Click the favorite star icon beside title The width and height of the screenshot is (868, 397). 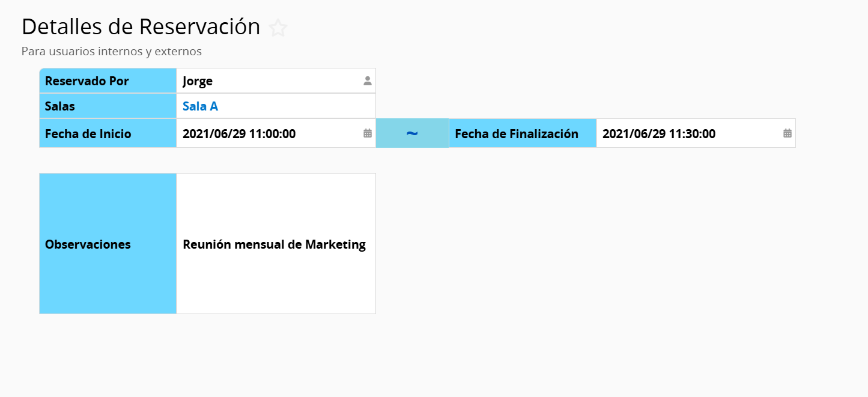278,28
